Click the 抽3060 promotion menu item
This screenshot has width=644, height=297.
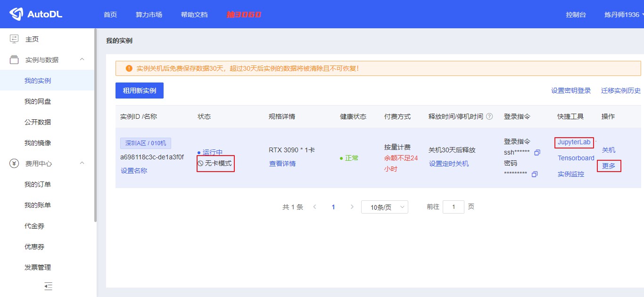click(244, 14)
